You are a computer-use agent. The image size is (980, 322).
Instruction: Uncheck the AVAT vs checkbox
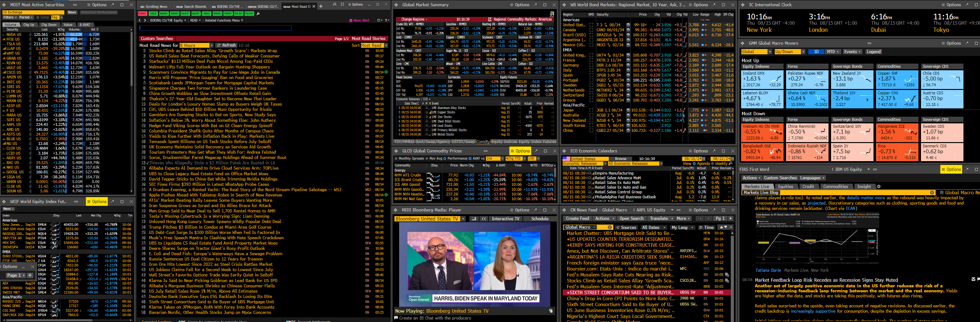470,159
